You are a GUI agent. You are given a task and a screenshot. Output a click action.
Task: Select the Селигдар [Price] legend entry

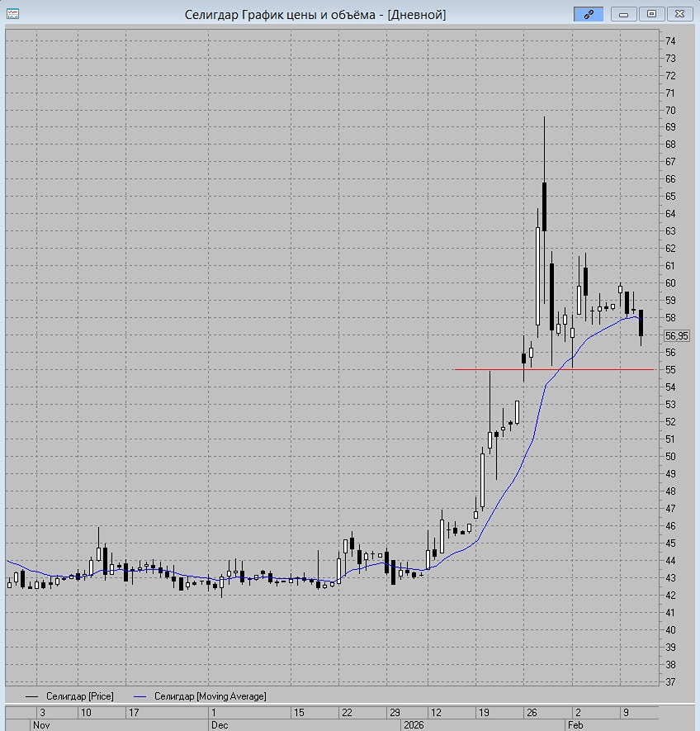[70, 696]
